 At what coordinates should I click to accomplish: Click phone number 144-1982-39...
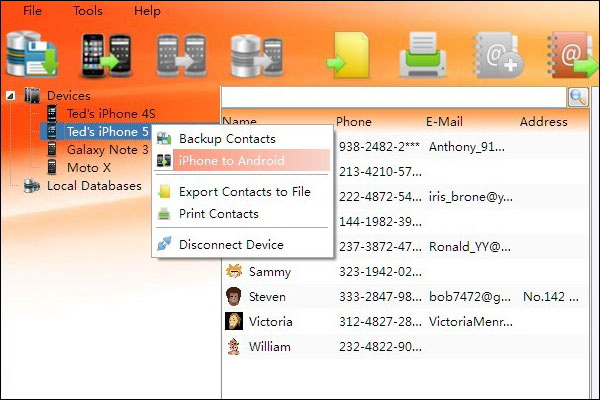pos(380,222)
